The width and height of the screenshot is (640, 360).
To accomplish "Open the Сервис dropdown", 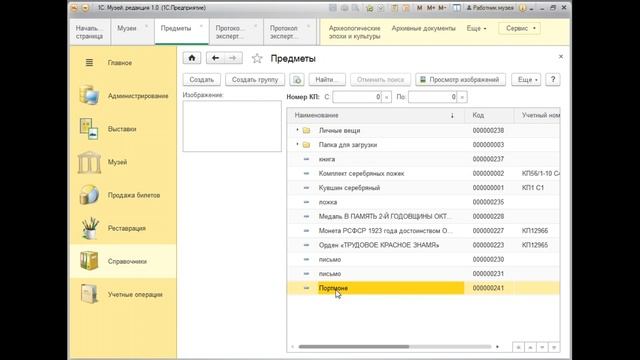I will (x=520, y=28).
